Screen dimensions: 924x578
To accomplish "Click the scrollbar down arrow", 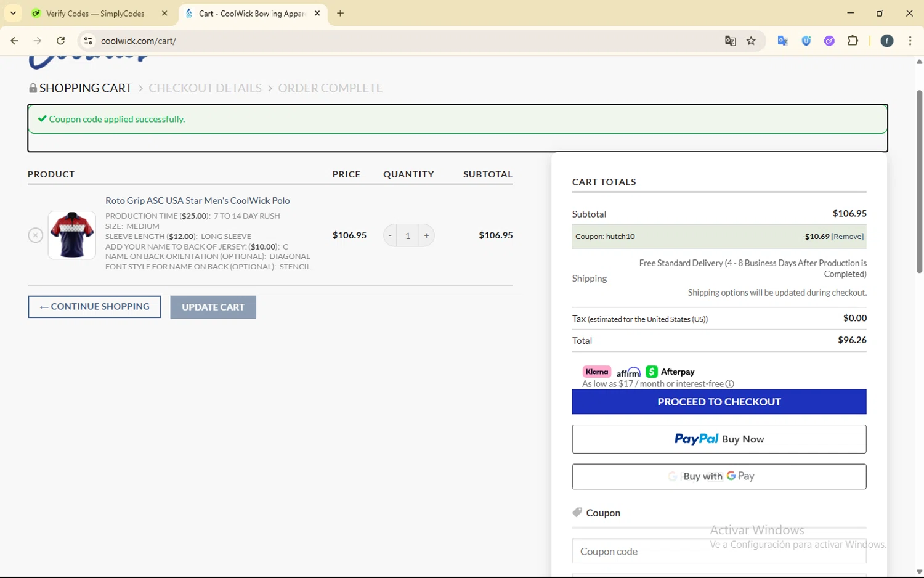I will [919, 572].
